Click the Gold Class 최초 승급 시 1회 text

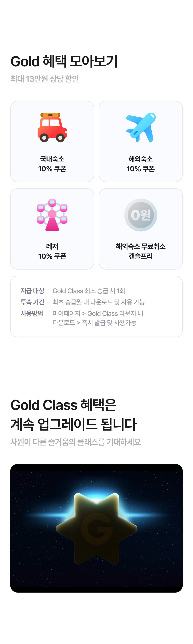coord(89,291)
